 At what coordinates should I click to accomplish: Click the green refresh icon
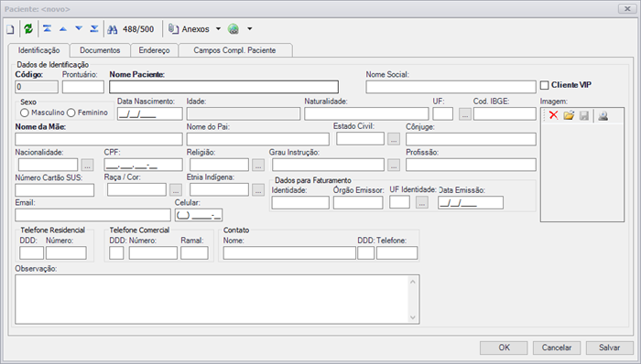pyautogui.click(x=28, y=28)
